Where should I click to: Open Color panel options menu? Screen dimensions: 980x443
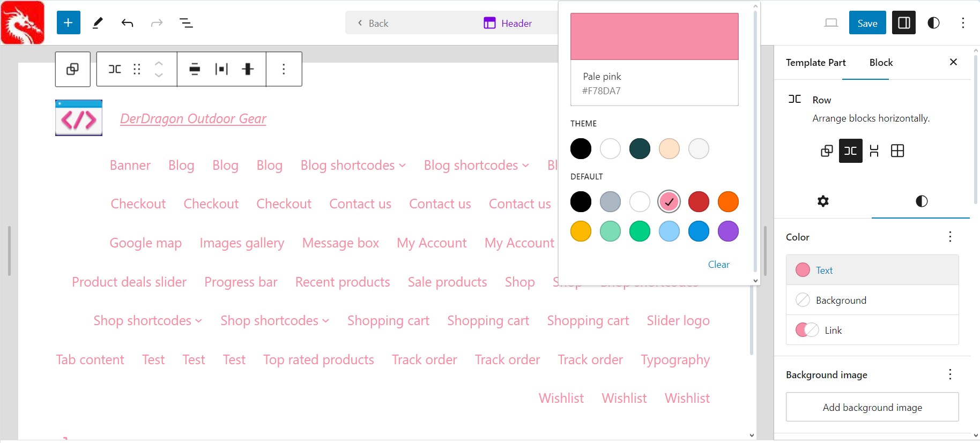click(950, 237)
